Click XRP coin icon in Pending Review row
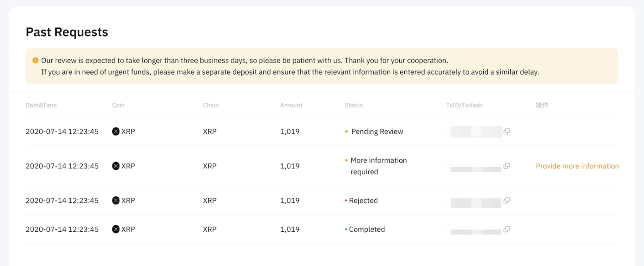The height and width of the screenshot is (266, 644). click(x=116, y=131)
